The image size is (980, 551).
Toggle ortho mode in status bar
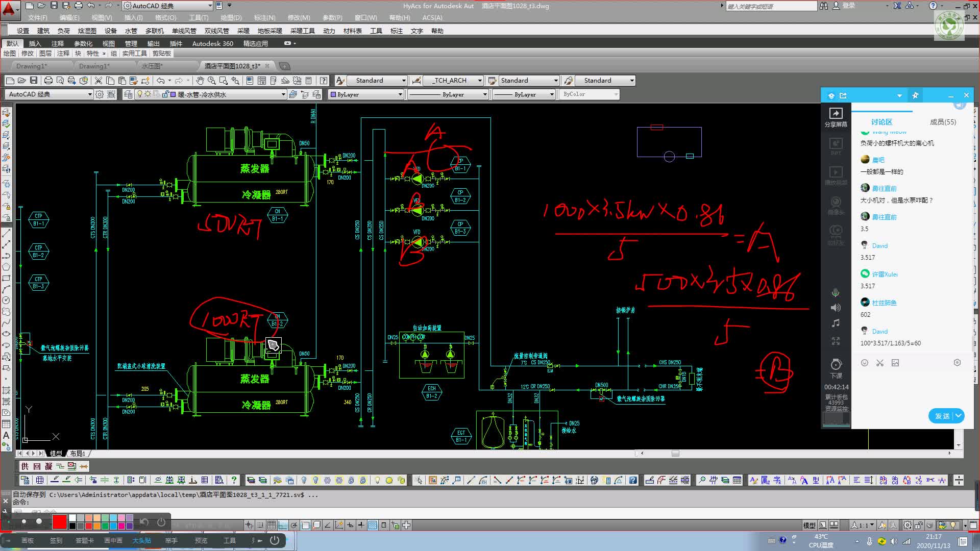(283, 525)
